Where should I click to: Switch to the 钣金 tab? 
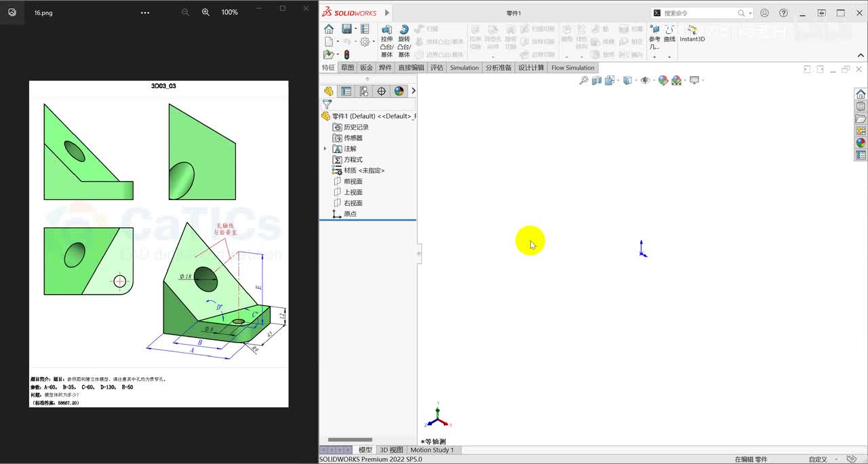(366, 68)
